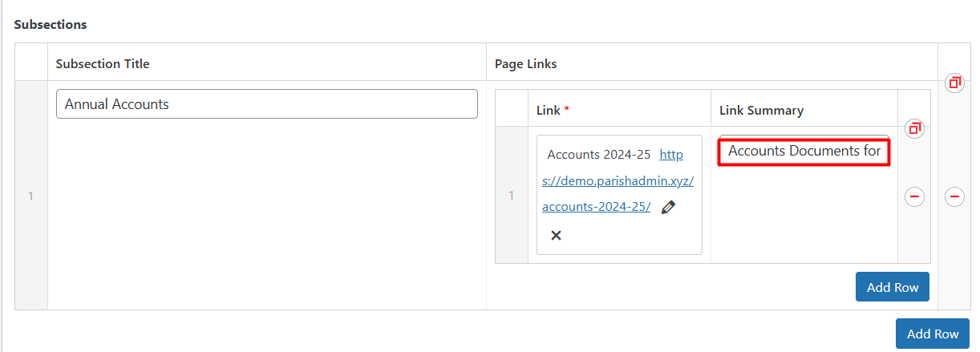The width and height of the screenshot is (980, 352).
Task: Click the Page Links column header
Action: tap(525, 63)
